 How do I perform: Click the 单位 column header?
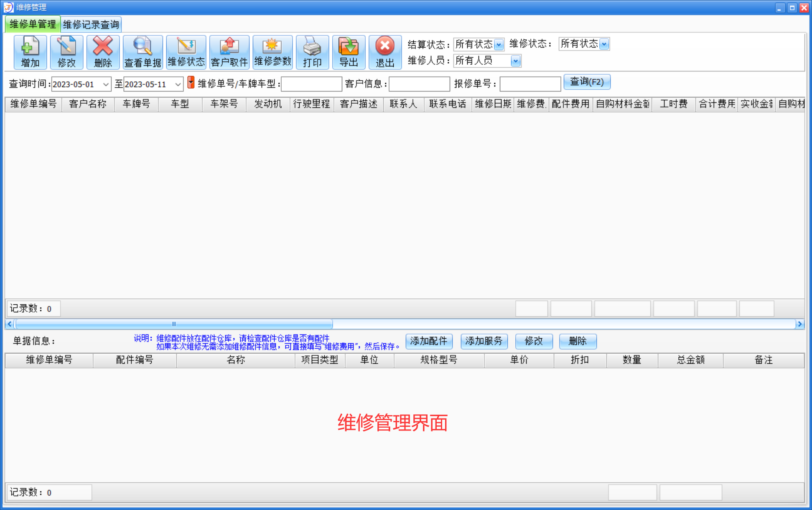(x=369, y=360)
